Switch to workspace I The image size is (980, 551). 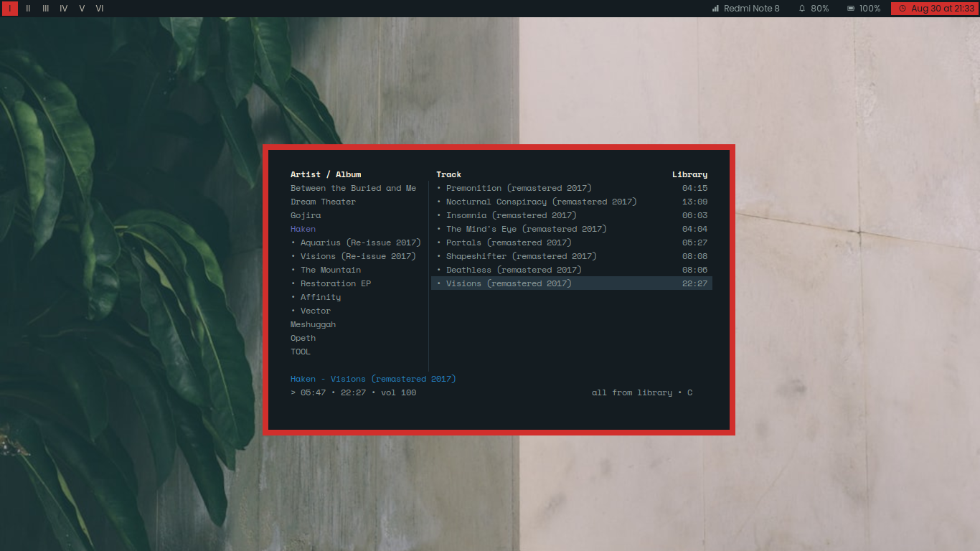[x=10, y=9]
